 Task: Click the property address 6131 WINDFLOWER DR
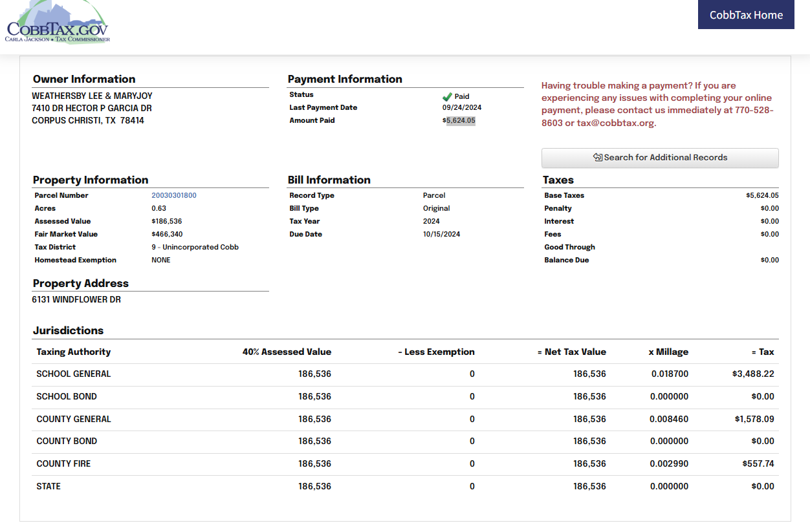pos(76,300)
